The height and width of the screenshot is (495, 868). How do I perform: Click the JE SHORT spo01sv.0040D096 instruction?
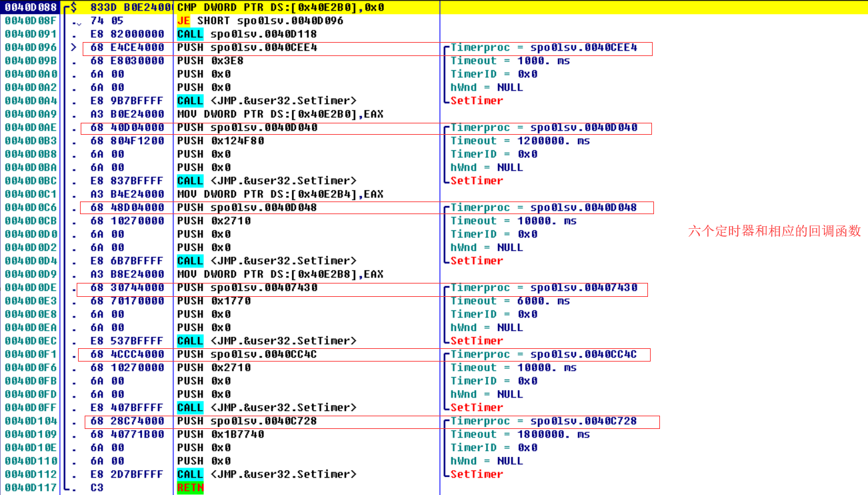pyautogui.click(x=260, y=21)
